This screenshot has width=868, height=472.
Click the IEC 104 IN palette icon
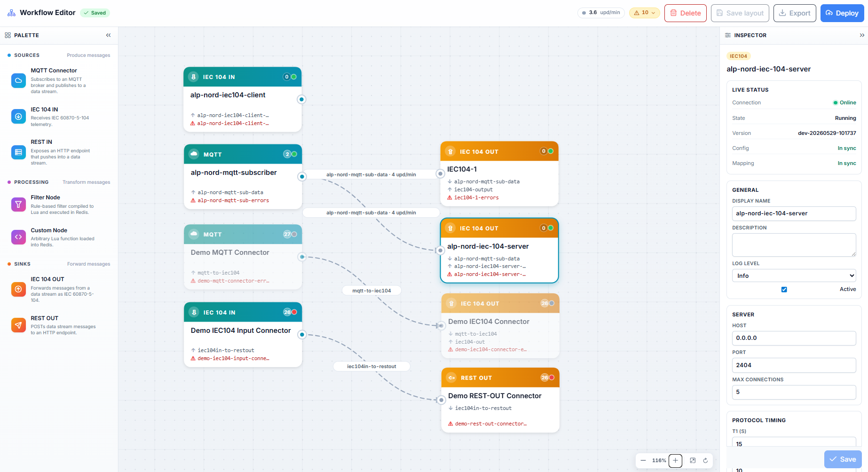[18, 116]
